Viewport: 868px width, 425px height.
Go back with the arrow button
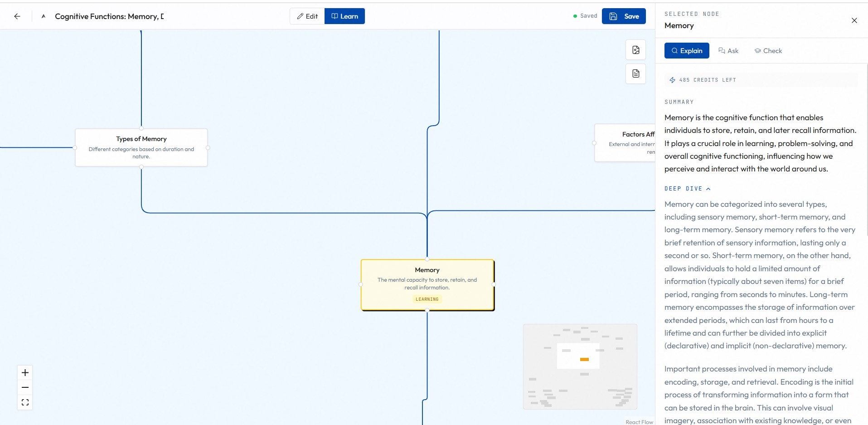pos(17,16)
